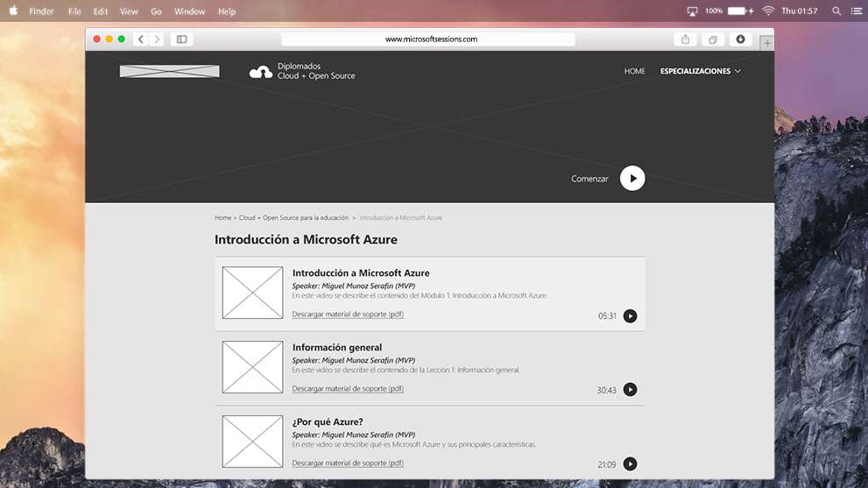868x488 pixels.
Task: Click the cloud Diplomados logo
Action: [261, 72]
